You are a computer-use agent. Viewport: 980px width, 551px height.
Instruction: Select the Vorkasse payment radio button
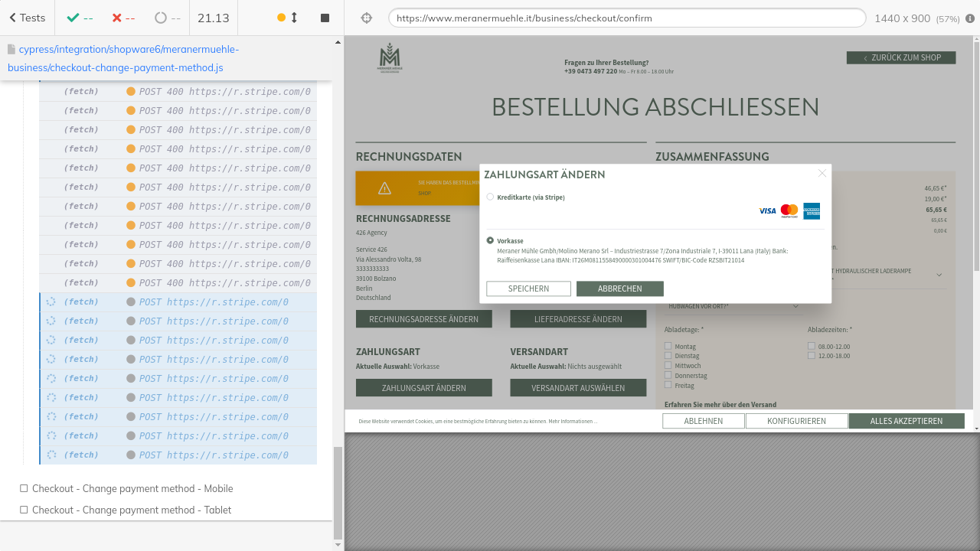[x=490, y=240]
